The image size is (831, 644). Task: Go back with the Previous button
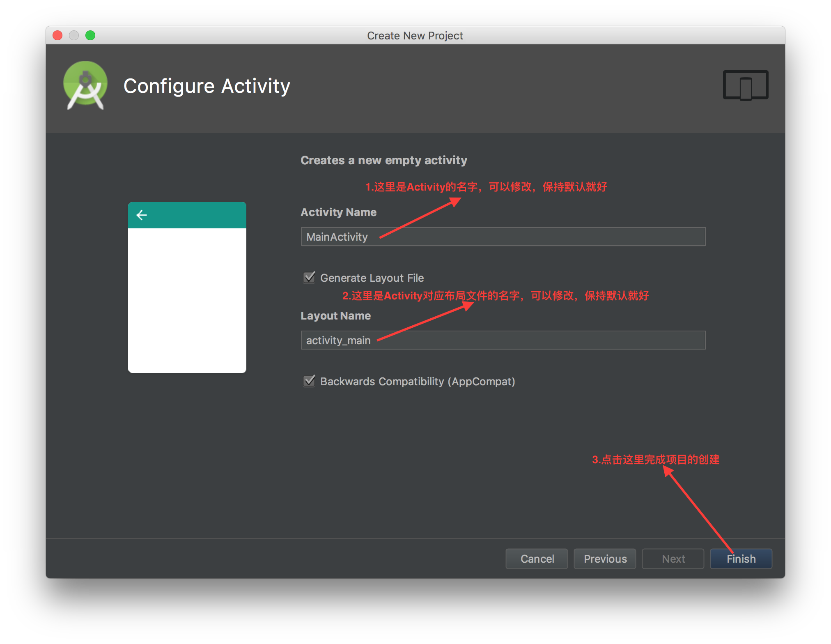pos(605,559)
